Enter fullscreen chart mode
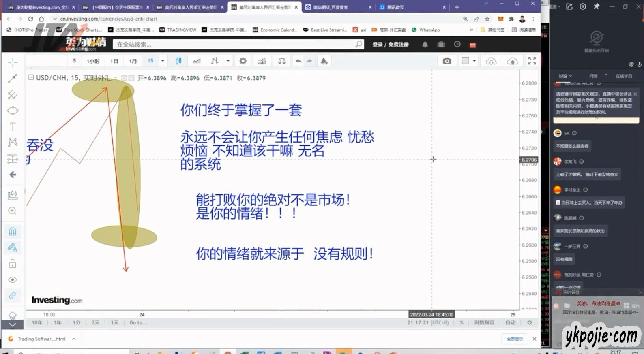 [532, 61]
